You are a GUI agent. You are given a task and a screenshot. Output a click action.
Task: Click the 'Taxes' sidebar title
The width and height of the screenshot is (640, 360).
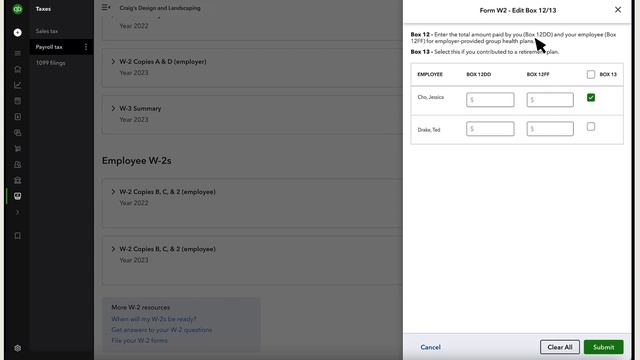click(43, 9)
